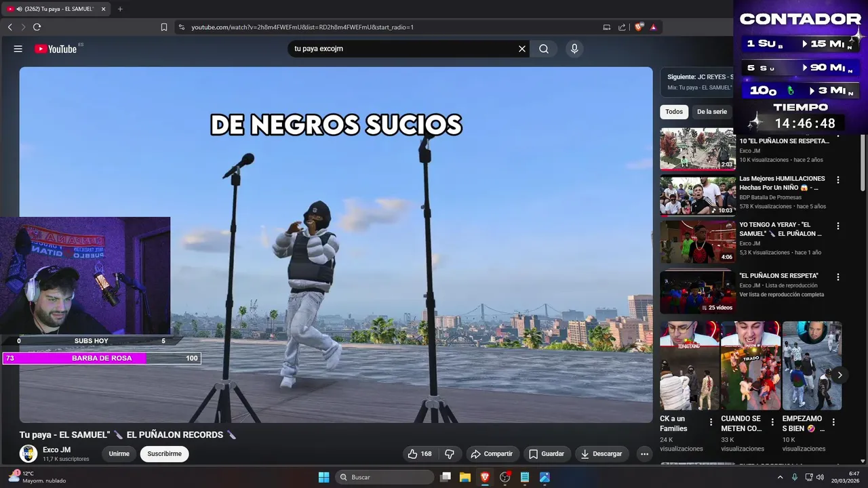The width and height of the screenshot is (868, 488).
Task: Click the 'Siguiente: JC REYES' up-next text
Action: pyautogui.click(x=700, y=77)
